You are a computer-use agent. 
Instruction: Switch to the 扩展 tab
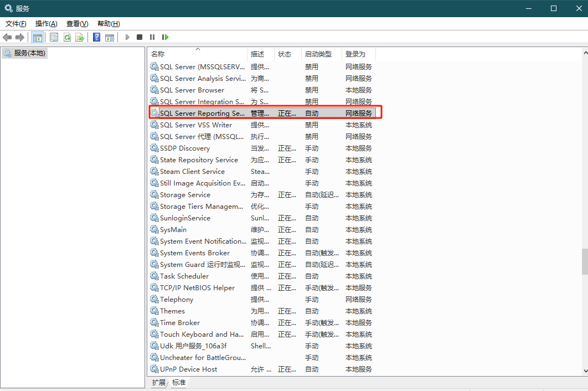158,382
